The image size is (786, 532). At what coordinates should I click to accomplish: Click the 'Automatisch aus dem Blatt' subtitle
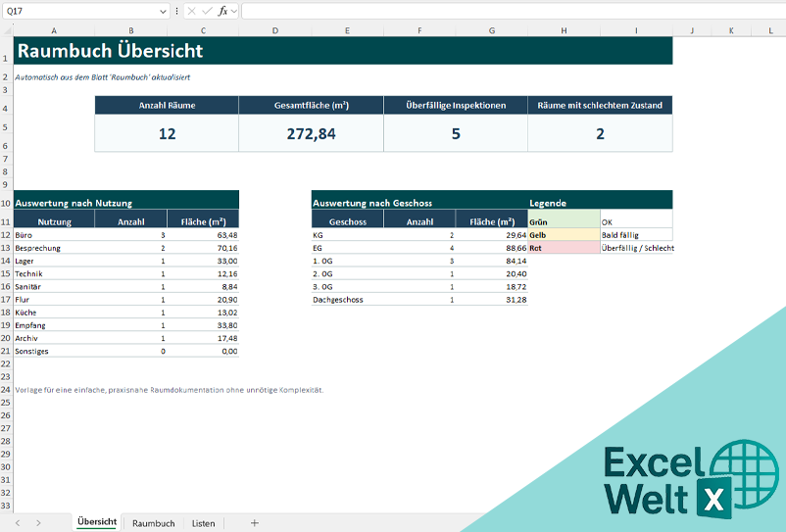pos(102,77)
